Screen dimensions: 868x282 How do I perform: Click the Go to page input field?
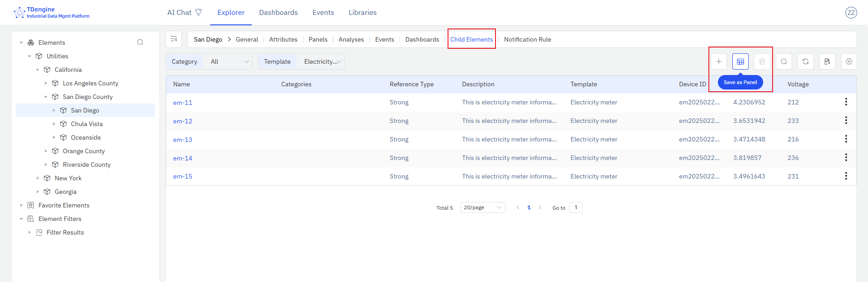click(x=576, y=207)
